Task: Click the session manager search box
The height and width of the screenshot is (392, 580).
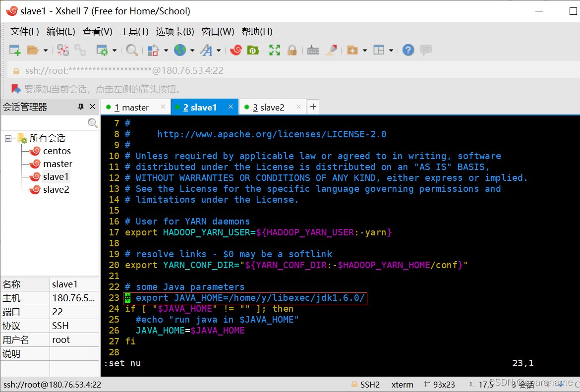Action: pos(45,122)
